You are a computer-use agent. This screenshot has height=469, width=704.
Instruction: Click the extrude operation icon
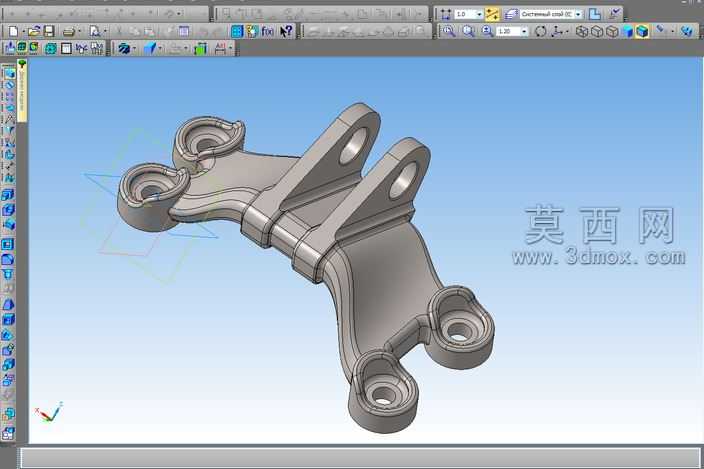pos(8,195)
